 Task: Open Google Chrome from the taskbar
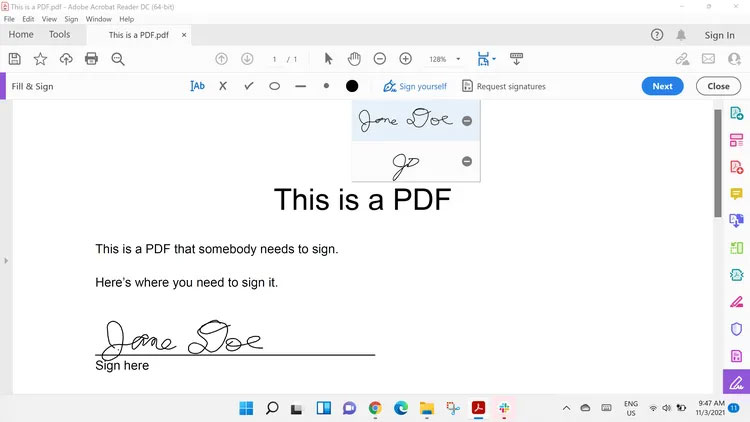(x=375, y=408)
